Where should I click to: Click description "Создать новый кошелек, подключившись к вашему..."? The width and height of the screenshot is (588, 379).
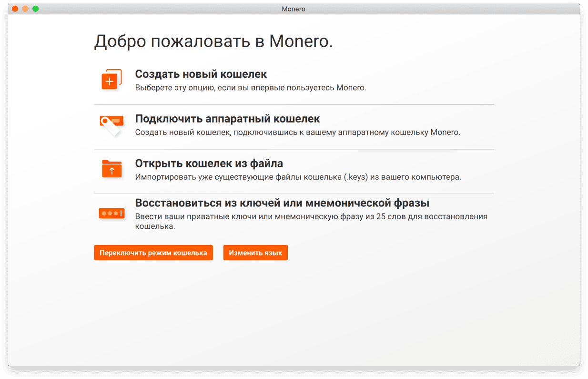point(298,133)
